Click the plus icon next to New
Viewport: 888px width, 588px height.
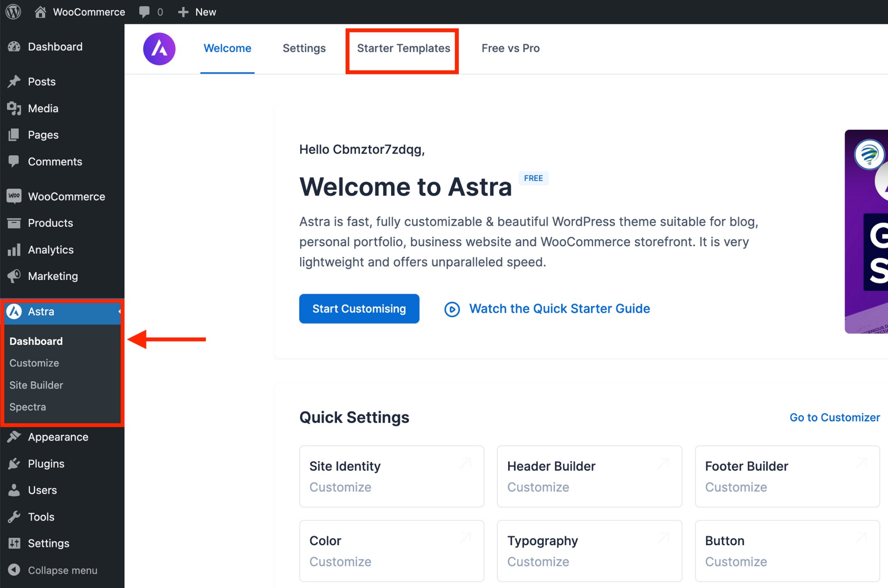pyautogui.click(x=183, y=12)
